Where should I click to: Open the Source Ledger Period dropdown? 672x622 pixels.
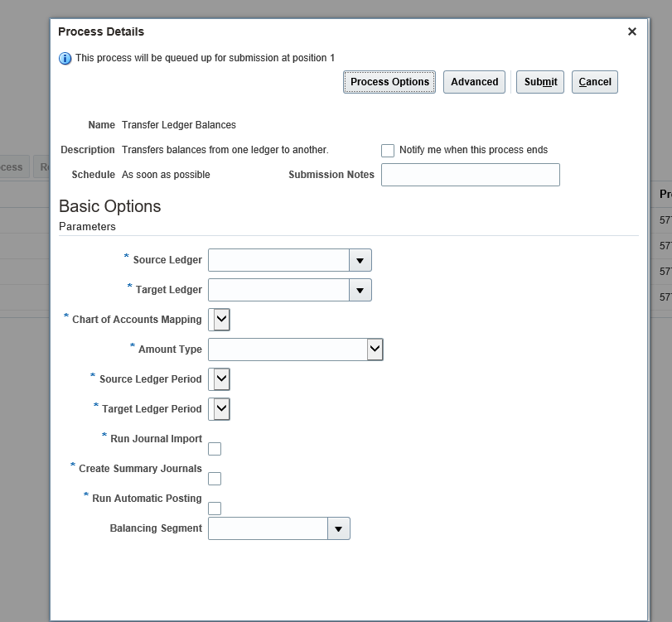point(220,379)
